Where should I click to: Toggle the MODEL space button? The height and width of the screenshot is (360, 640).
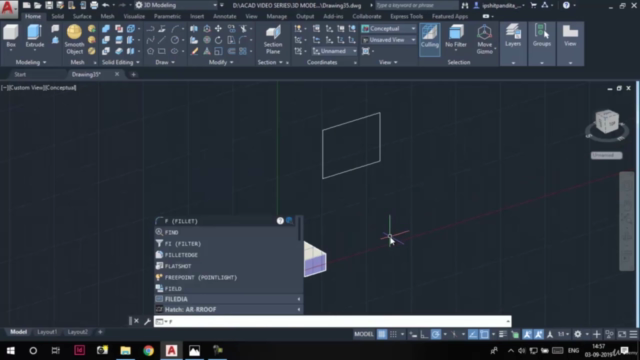click(x=364, y=334)
